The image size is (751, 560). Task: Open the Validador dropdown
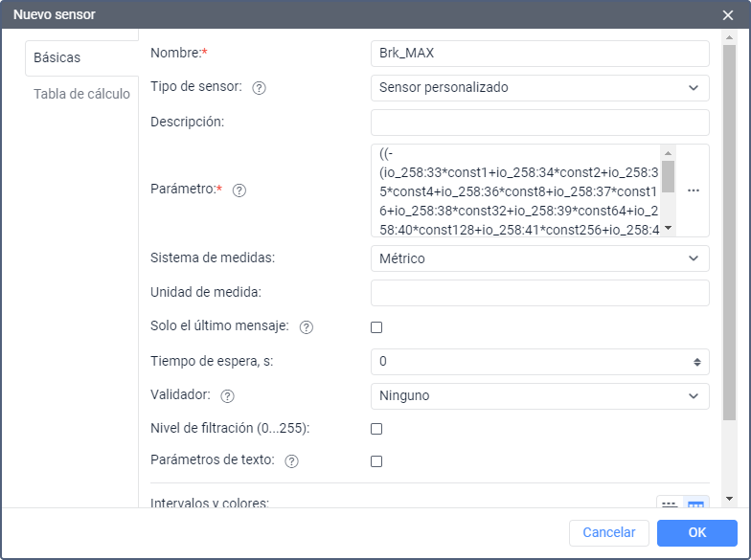pyautogui.click(x=539, y=396)
